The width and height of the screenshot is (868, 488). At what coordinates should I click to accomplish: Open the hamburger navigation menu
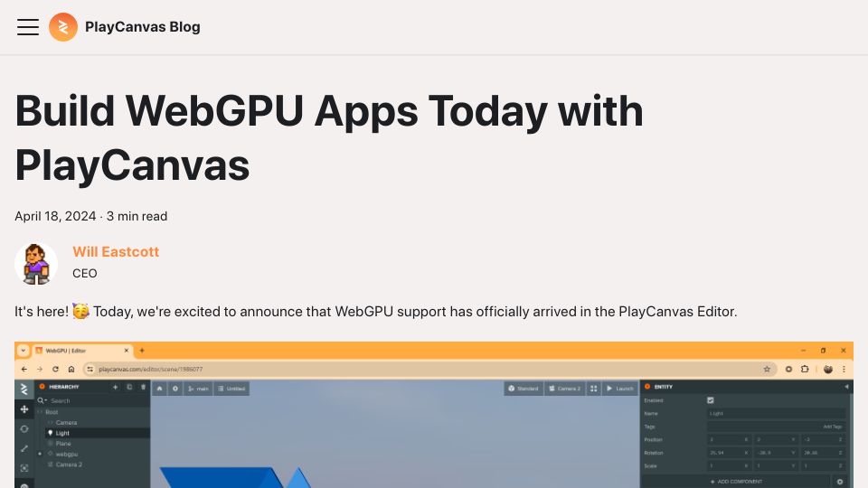[28, 27]
